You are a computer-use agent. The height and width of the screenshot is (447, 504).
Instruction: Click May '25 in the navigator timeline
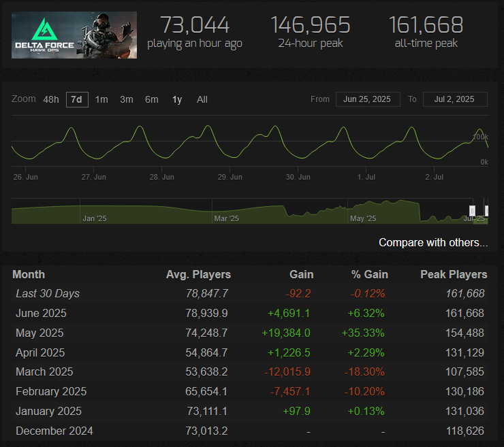click(x=363, y=218)
